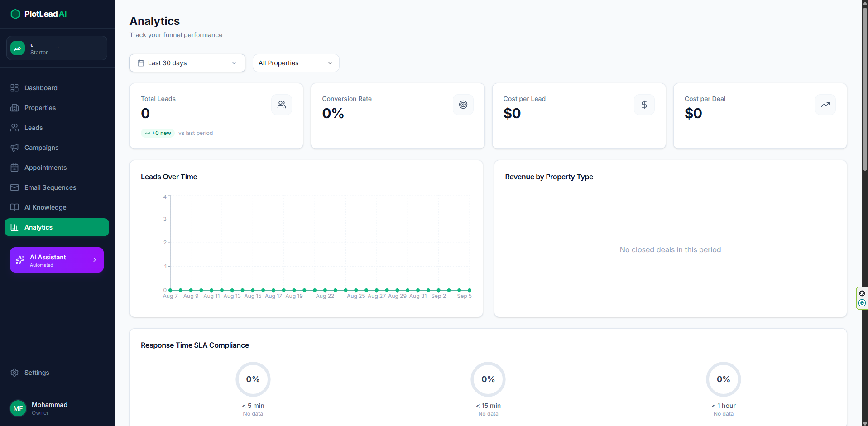
Task: Open the All Properties filter dropdown
Action: click(x=296, y=63)
